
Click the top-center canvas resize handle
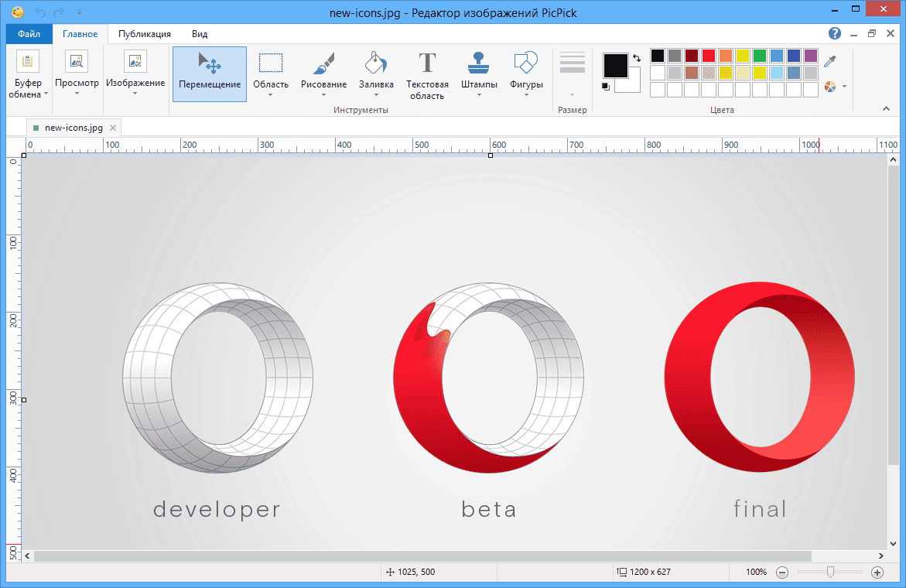(491, 155)
